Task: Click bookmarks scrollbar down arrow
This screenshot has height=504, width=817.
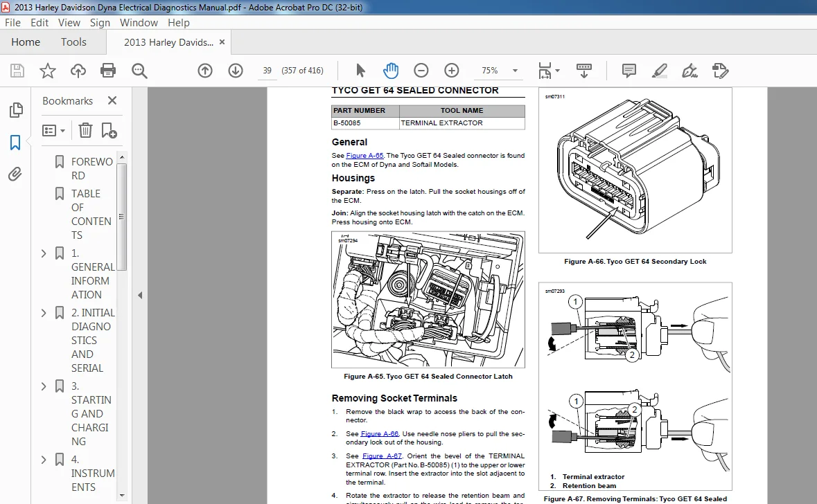Action: 122,496
